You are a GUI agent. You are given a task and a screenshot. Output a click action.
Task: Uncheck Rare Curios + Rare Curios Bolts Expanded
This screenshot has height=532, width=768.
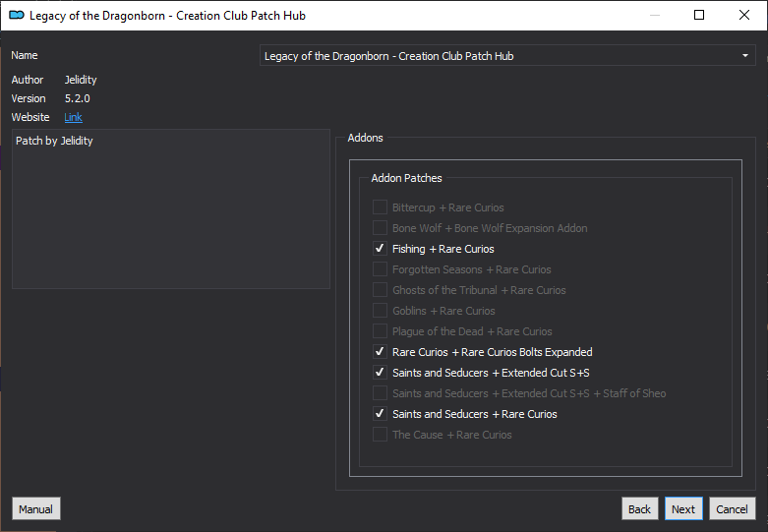pyautogui.click(x=380, y=352)
